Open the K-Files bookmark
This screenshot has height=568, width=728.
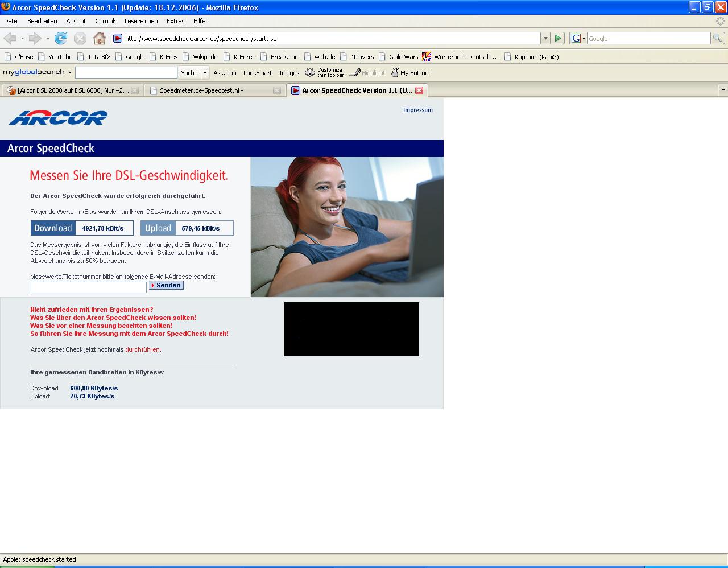[164, 57]
